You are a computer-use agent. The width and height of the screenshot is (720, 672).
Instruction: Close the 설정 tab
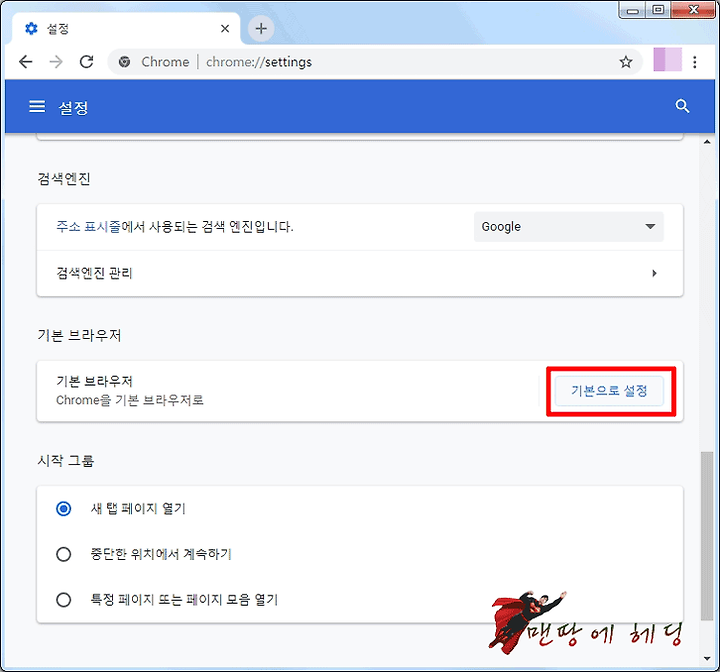click(x=225, y=28)
